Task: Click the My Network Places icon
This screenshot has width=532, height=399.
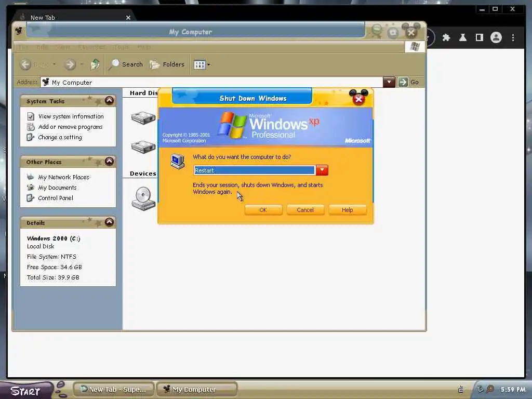Action: 31,177
